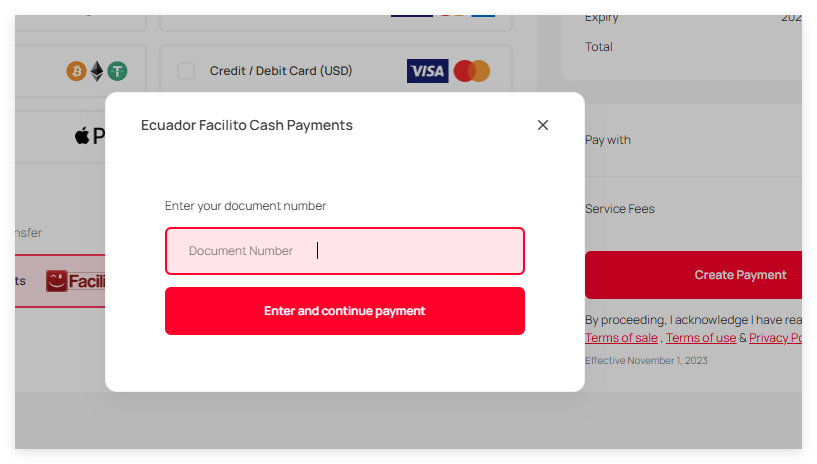
Task: Click the Visa card logo
Action: (427, 71)
